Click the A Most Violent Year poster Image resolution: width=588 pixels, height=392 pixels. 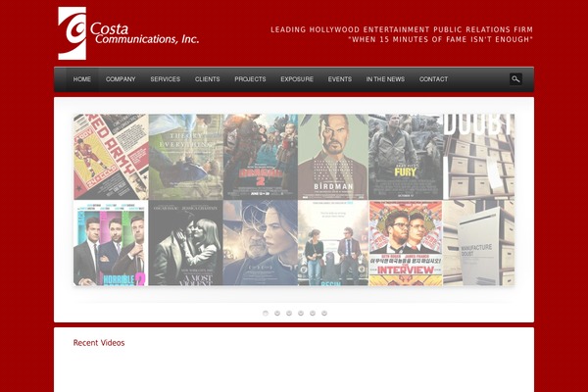coord(186,243)
